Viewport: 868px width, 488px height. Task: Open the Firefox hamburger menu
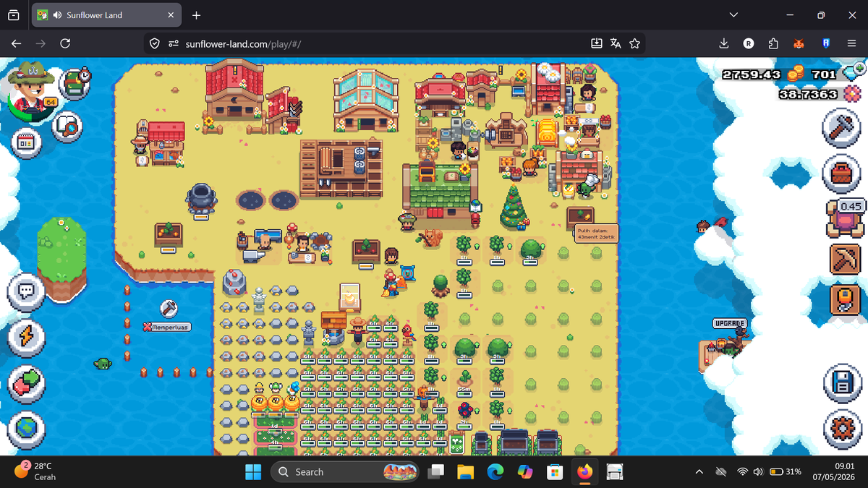tap(851, 44)
